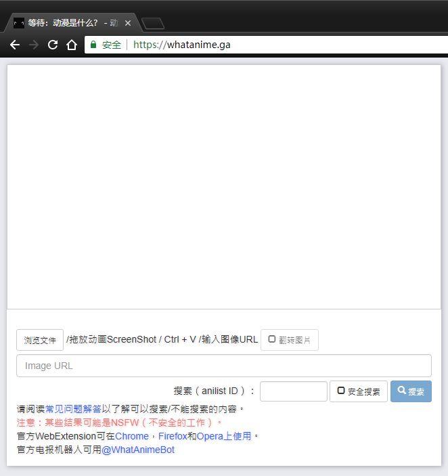
Task: Open the Firefox extension link
Action: (173, 436)
